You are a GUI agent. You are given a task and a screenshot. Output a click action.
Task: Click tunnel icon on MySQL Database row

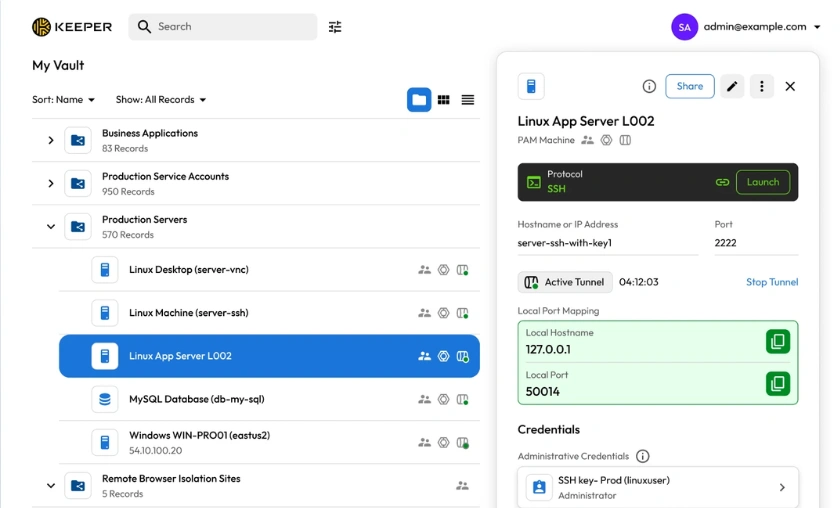coord(462,399)
